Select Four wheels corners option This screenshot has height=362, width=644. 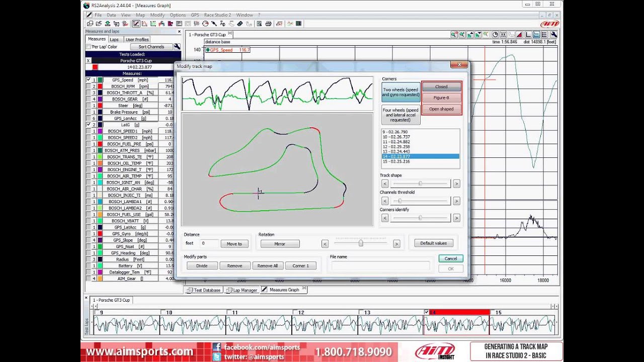click(401, 115)
